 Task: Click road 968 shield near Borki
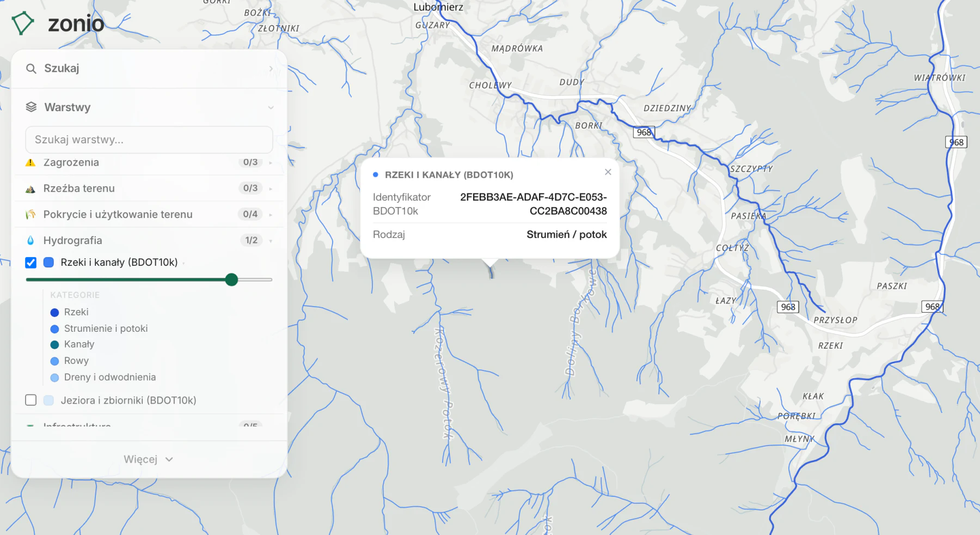(x=644, y=132)
